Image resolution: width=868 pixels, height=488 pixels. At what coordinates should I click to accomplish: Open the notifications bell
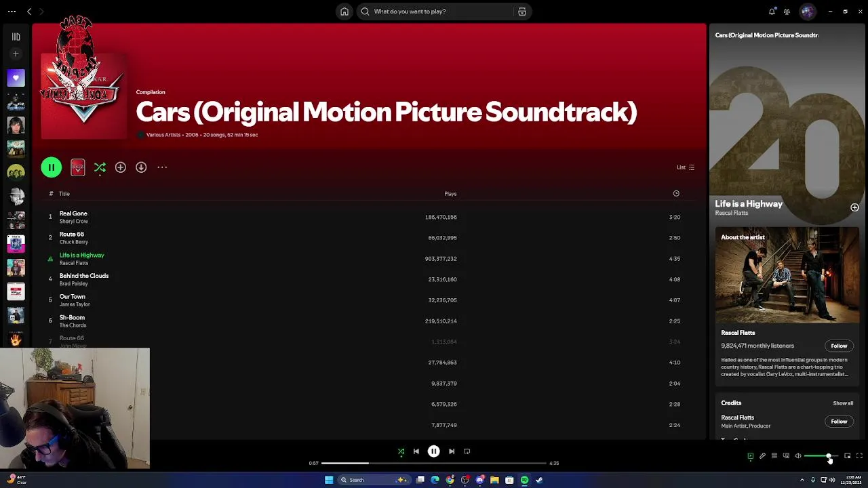point(772,12)
